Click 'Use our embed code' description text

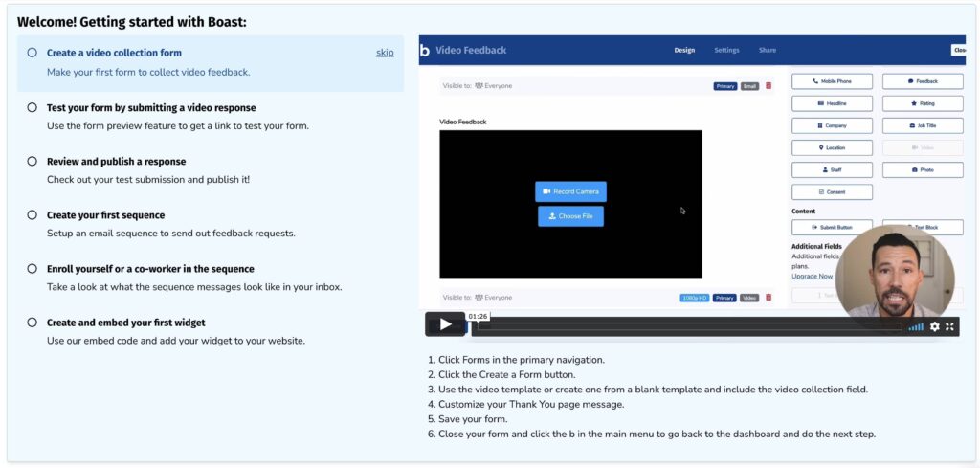point(176,341)
